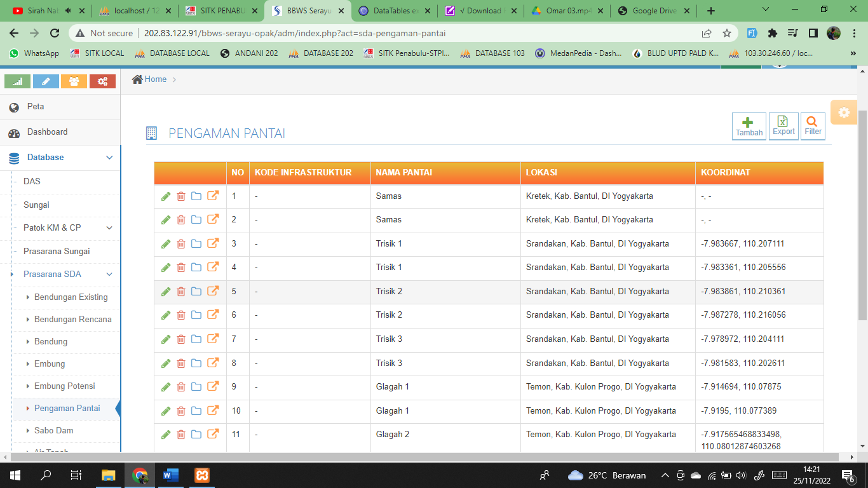The image size is (868, 488).
Task: Click the external link icon for row 7
Action: [213, 339]
